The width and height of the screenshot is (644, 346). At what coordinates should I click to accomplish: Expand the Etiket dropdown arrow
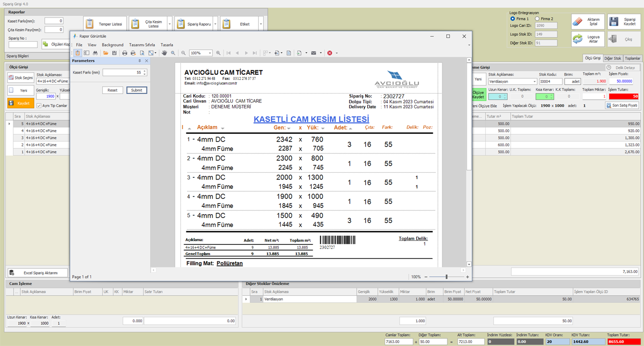pos(261,24)
